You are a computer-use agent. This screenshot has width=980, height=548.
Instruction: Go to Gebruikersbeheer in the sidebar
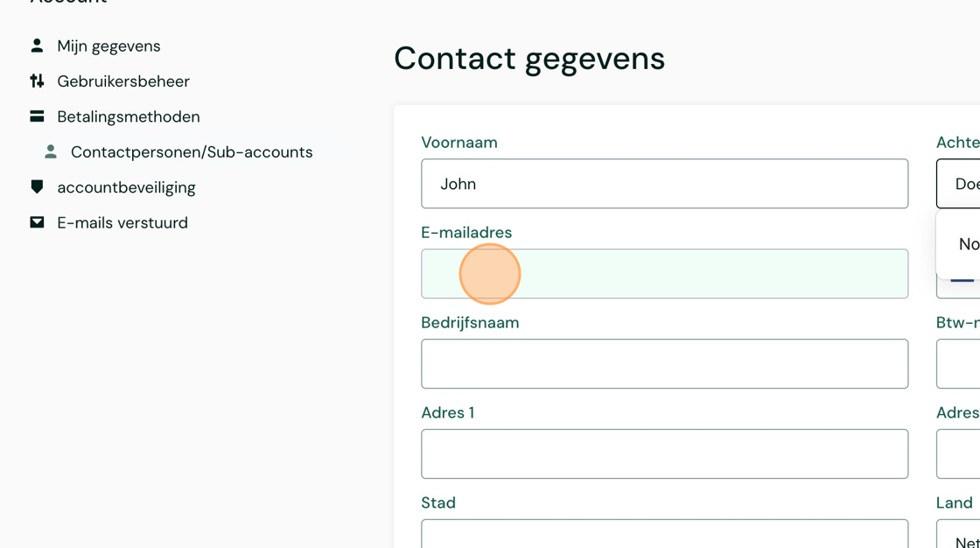[123, 81]
